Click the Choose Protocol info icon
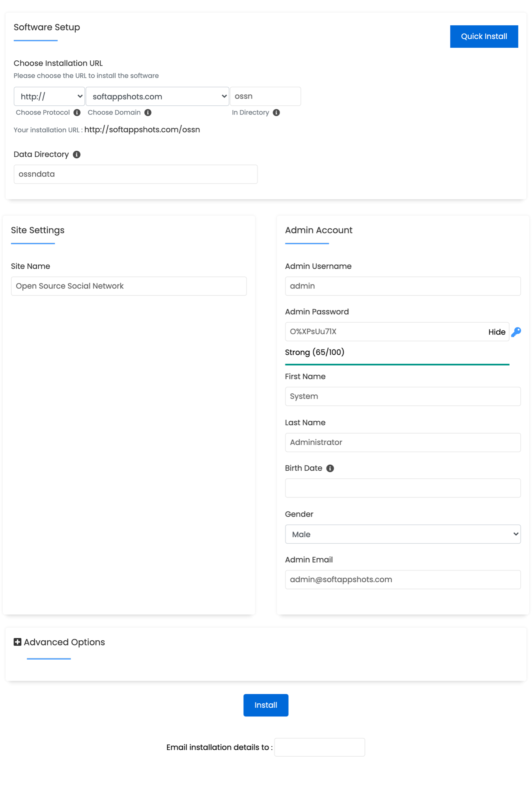The width and height of the screenshot is (532, 789). tap(77, 112)
